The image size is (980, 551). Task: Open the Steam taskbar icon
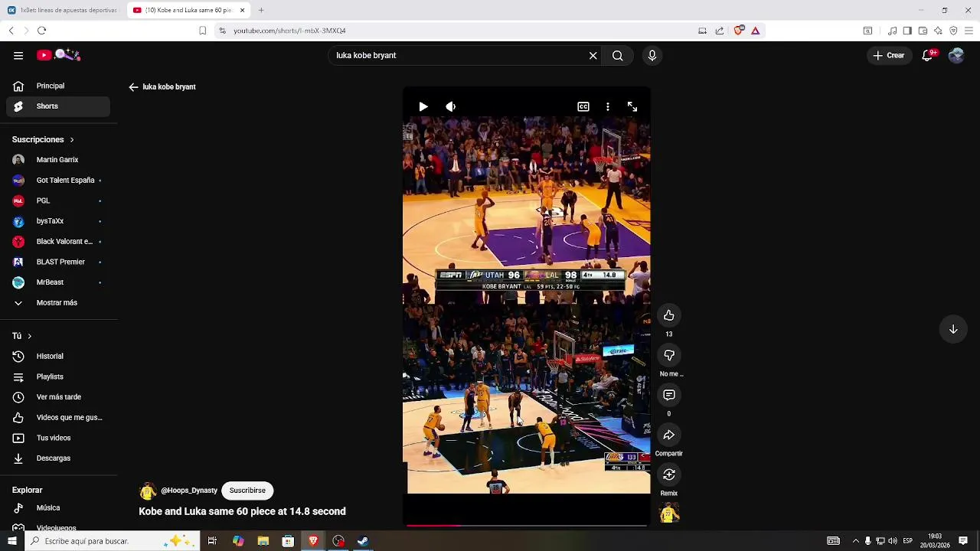tap(363, 541)
